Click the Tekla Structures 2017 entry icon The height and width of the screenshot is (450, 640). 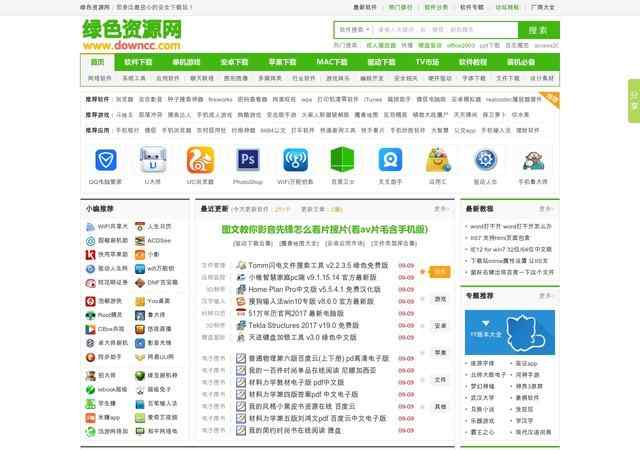pyautogui.click(x=241, y=325)
